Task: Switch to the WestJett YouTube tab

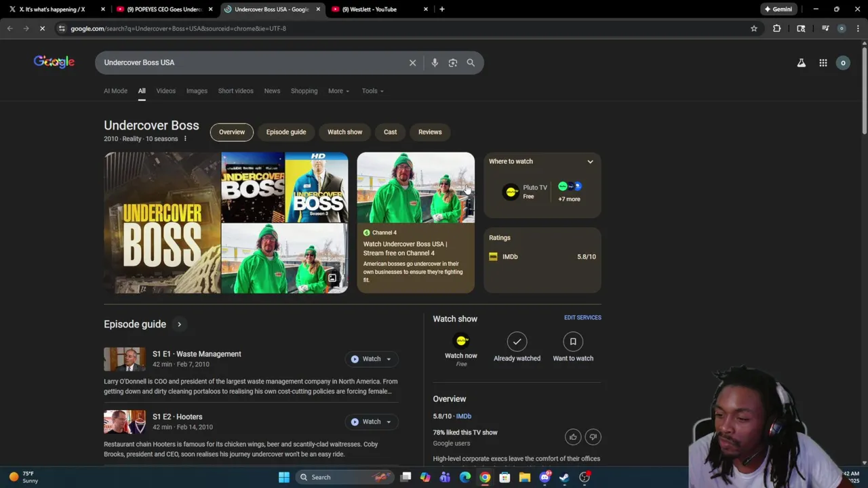Action: tap(378, 9)
